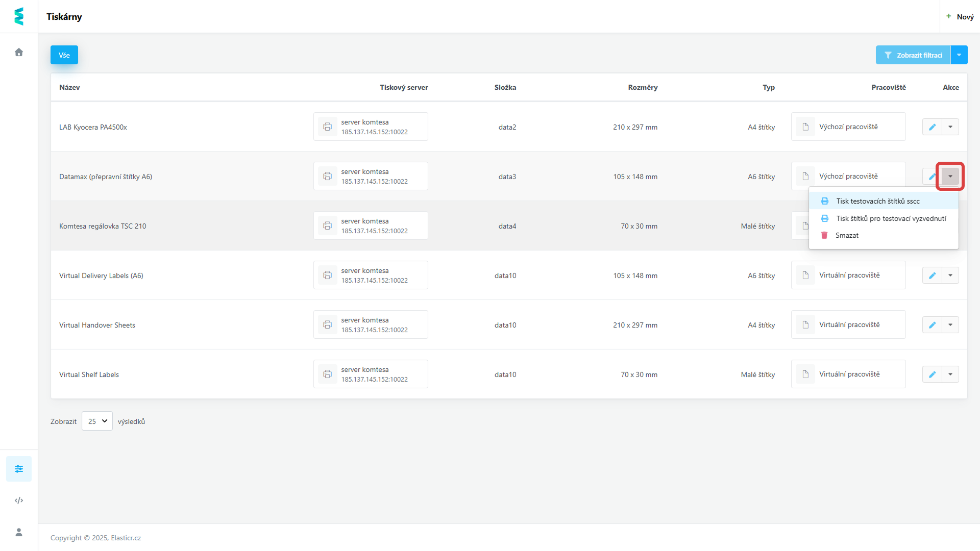Click the settings sliders icon in sidebar

19,469
